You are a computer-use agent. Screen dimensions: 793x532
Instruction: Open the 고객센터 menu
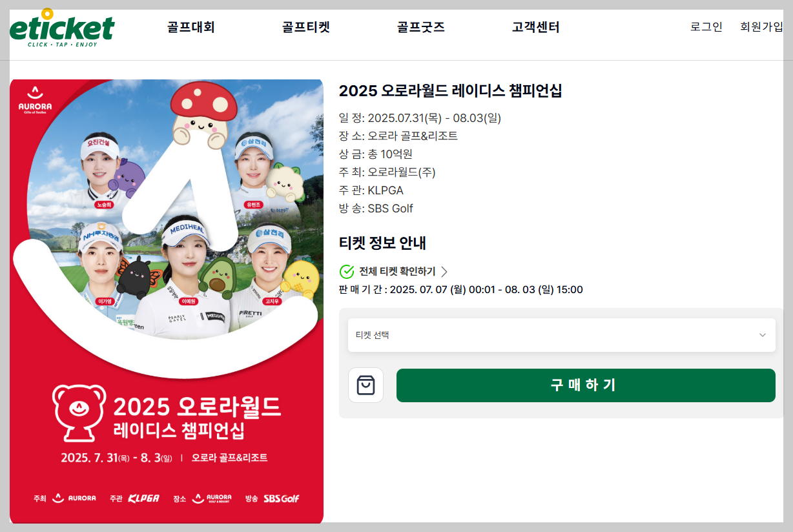click(x=536, y=27)
